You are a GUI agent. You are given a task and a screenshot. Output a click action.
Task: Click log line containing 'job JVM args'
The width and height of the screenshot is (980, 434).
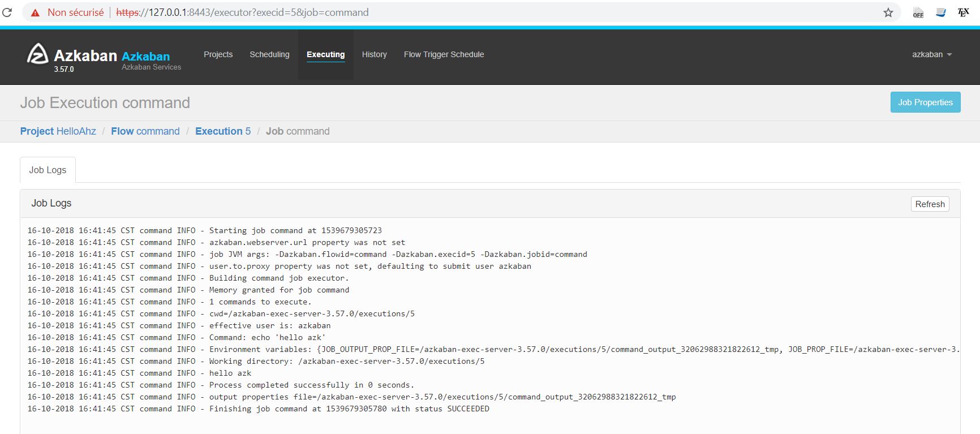click(x=307, y=254)
